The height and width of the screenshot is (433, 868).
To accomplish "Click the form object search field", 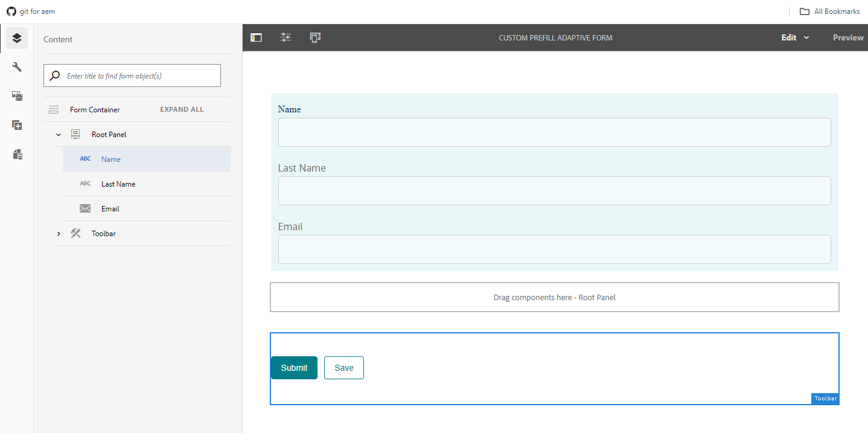I will tap(139, 76).
